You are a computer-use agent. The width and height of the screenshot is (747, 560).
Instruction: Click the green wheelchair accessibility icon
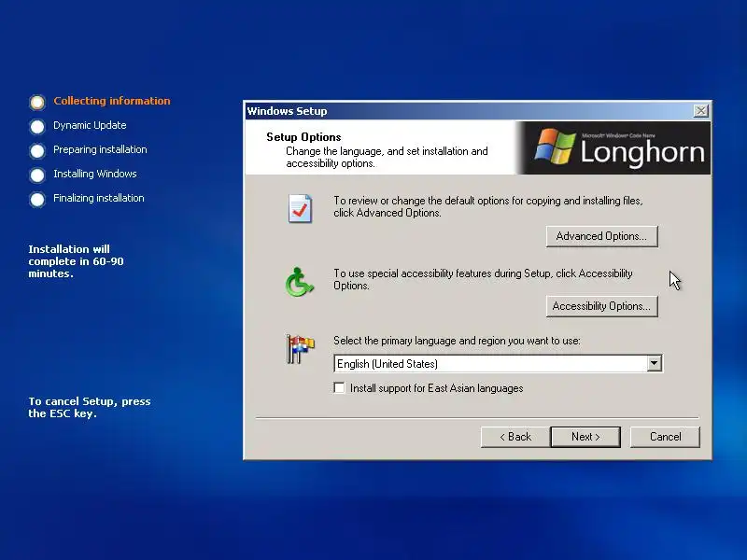(299, 282)
